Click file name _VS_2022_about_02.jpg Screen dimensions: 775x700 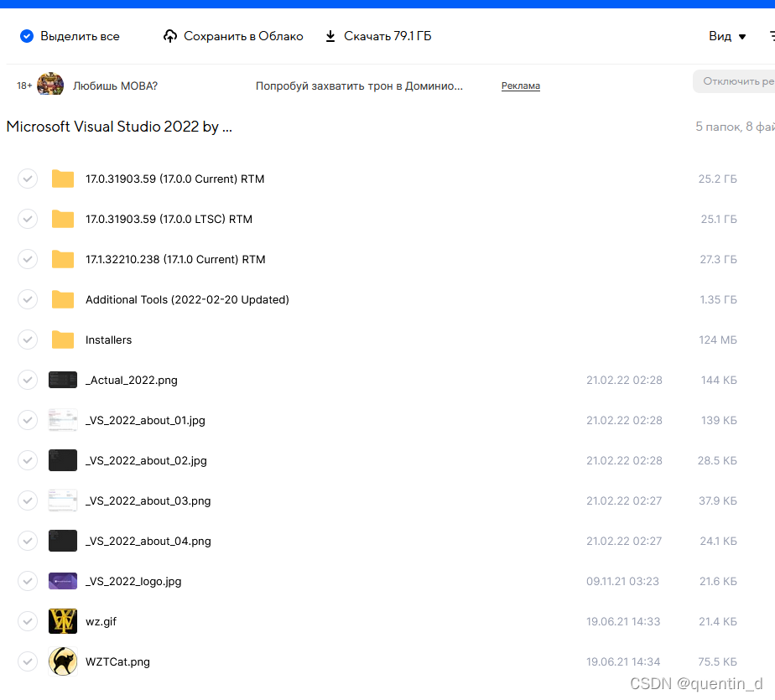click(x=146, y=461)
